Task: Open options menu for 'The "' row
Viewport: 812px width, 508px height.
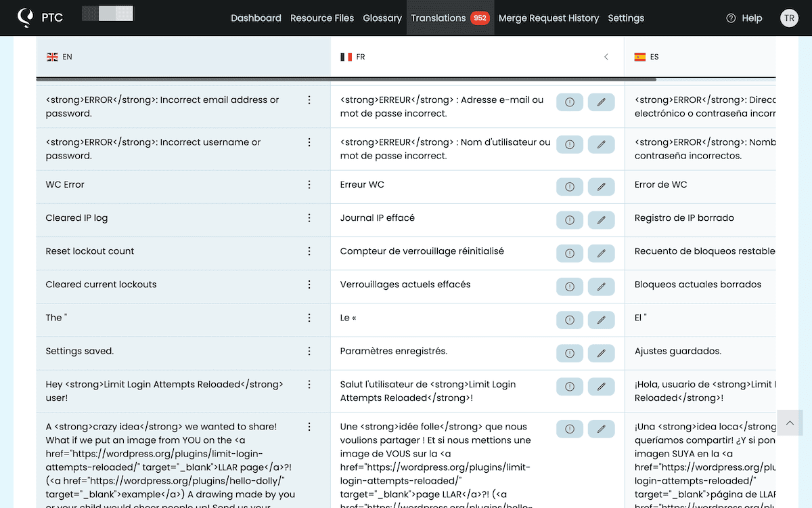Action: (x=309, y=318)
